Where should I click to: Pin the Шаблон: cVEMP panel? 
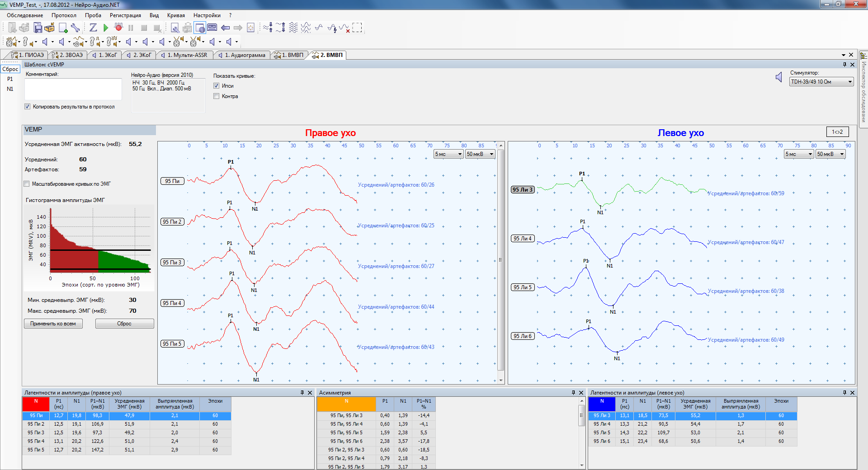tap(844, 65)
